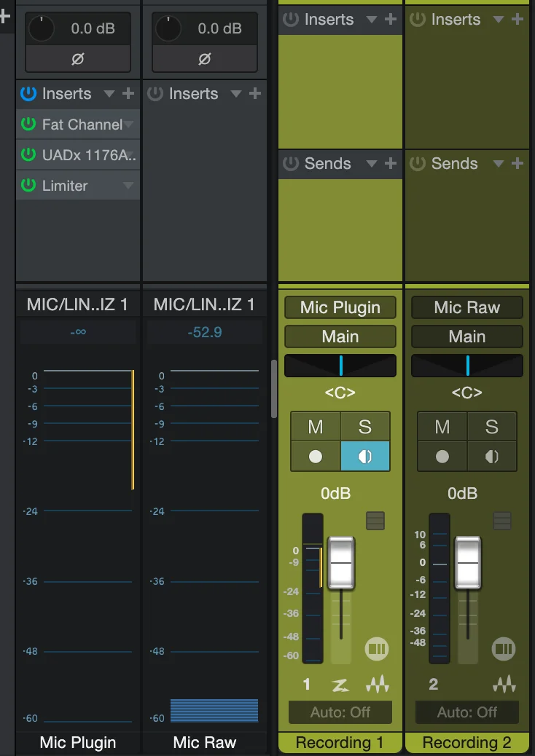Open channel editor icon on Recording 2
This screenshot has height=756, width=535.
tap(503, 648)
